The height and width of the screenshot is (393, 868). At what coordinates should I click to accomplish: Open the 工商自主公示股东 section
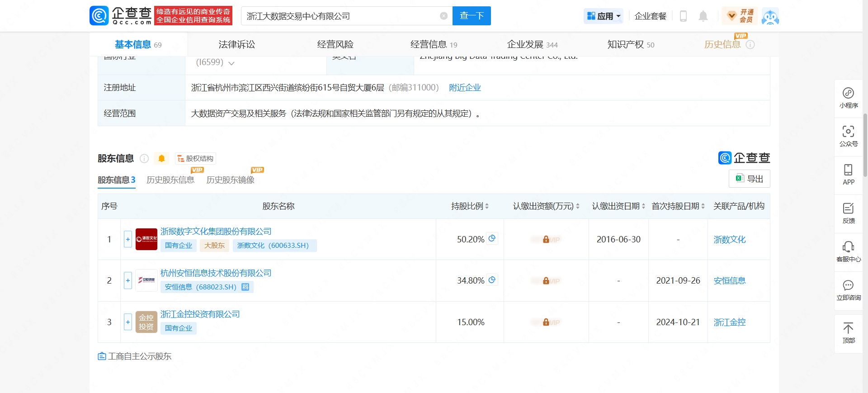click(135, 356)
